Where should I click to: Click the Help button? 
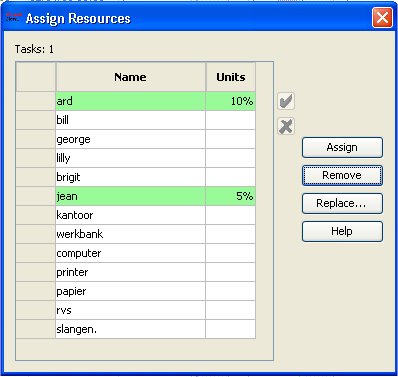click(x=342, y=231)
